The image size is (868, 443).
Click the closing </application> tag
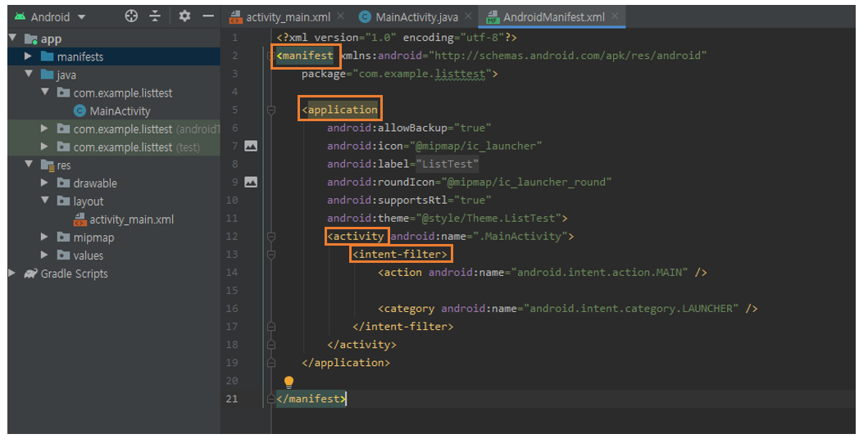coord(346,363)
